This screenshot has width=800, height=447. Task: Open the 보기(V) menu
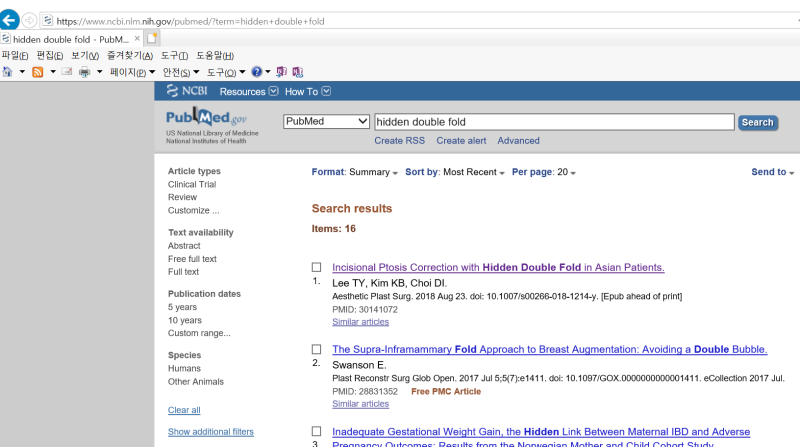(x=85, y=56)
